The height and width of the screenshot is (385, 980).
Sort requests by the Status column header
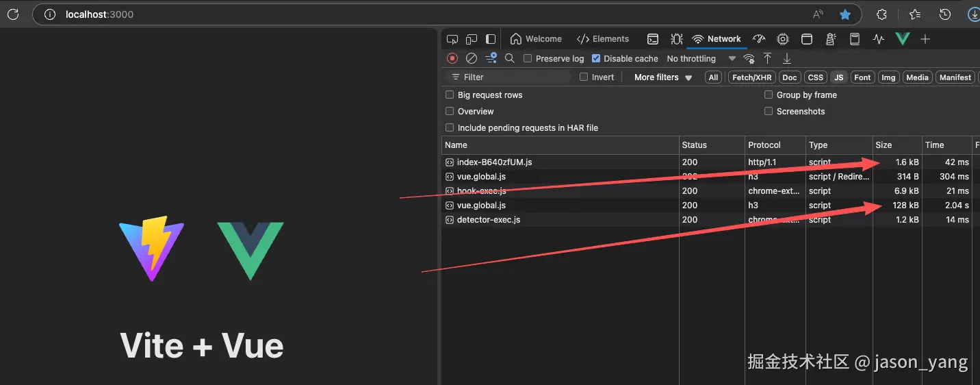pos(712,145)
